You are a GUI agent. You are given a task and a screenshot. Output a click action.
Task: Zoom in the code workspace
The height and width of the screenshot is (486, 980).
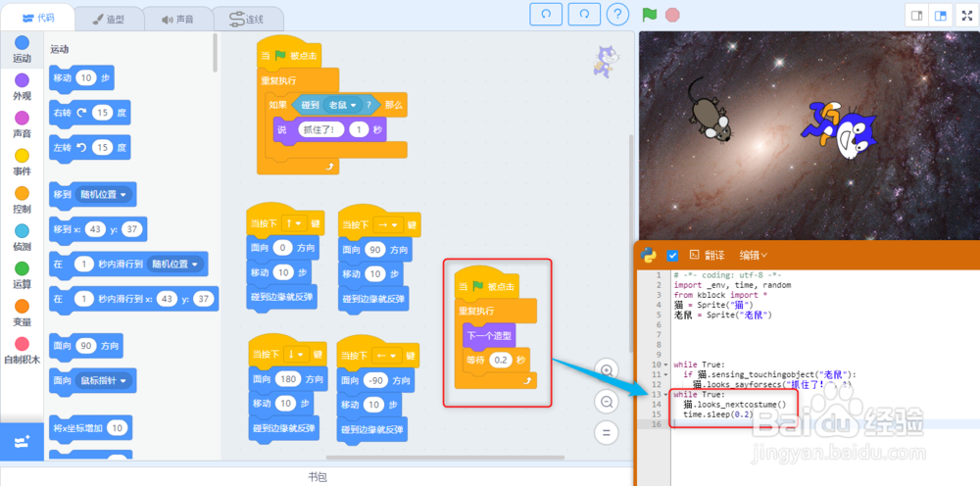coord(606,370)
